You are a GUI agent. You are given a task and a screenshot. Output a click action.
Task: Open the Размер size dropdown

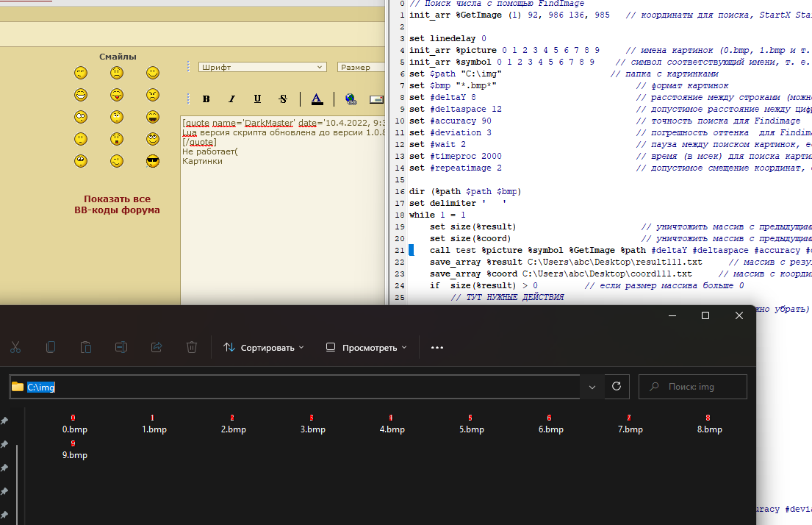click(362, 67)
